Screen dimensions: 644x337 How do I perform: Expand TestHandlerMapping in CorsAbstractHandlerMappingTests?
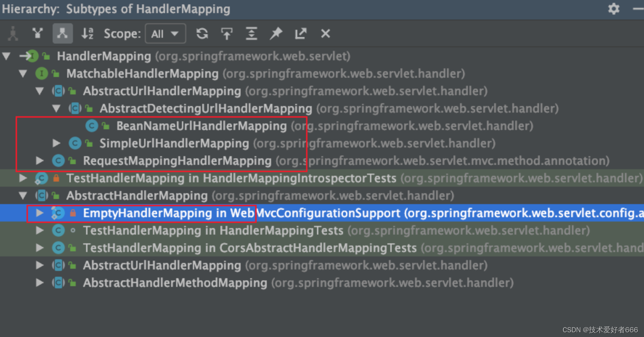(40, 248)
